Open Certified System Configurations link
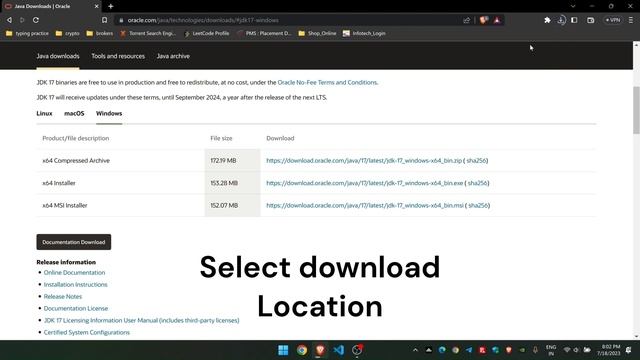 click(87, 333)
